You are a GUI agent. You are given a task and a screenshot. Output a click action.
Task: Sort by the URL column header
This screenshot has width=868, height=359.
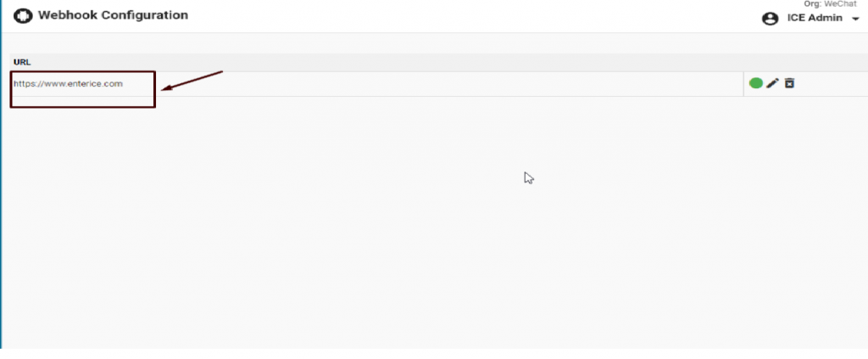[x=22, y=62]
